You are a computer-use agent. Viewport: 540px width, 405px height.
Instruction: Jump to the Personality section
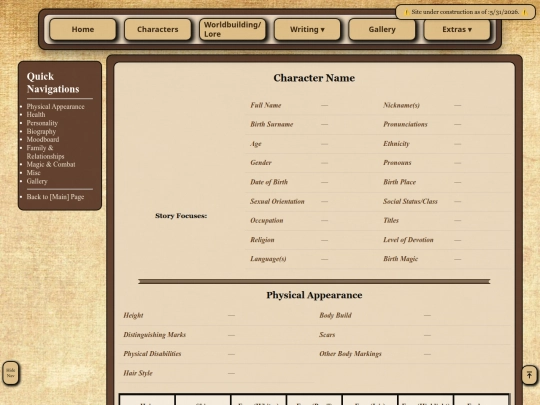tap(42, 123)
